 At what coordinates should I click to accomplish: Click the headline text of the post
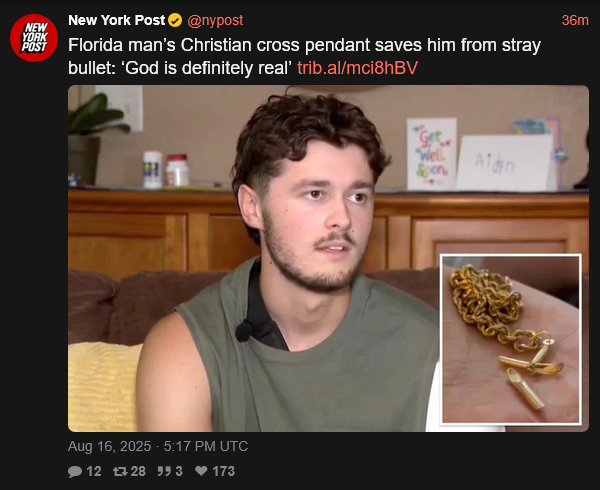point(304,56)
